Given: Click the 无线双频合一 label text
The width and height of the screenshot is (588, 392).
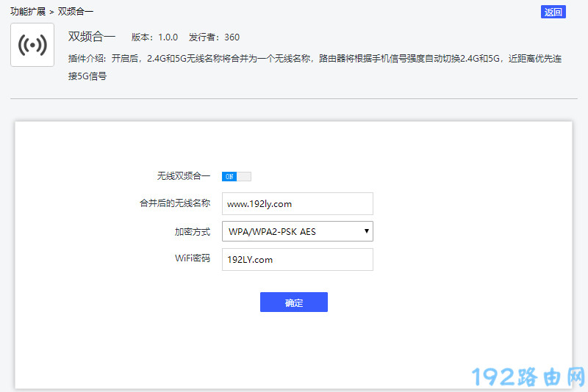Looking at the screenshot, I should pos(183,176).
